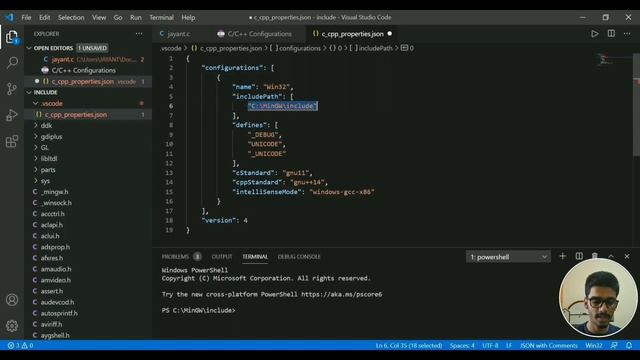Close the terminal panel
The height and width of the screenshot is (360, 640).
tap(627, 256)
